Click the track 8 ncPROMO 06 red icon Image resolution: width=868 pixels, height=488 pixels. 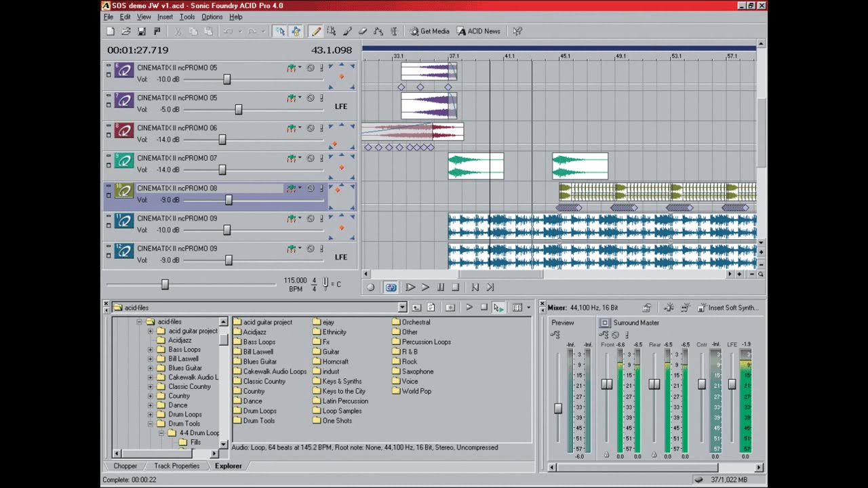coord(123,130)
